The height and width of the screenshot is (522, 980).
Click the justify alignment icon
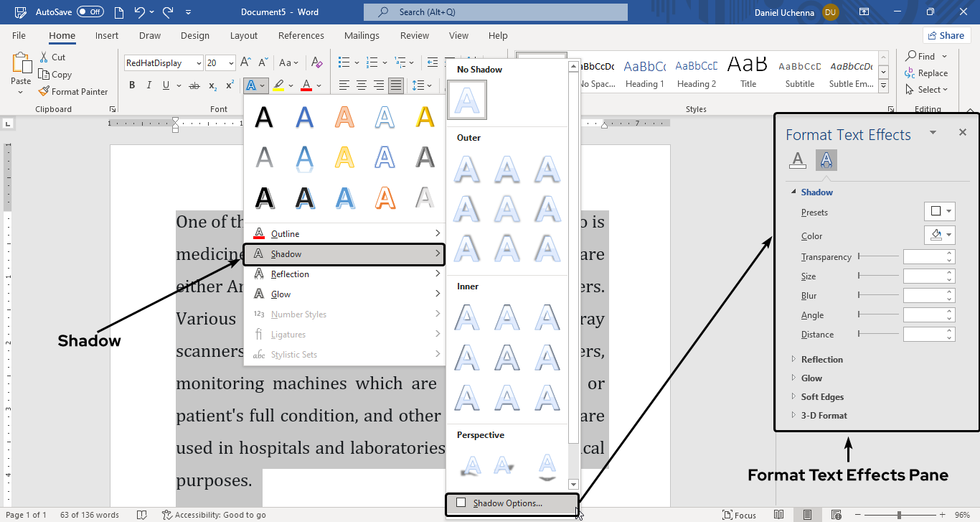(395, 85)
